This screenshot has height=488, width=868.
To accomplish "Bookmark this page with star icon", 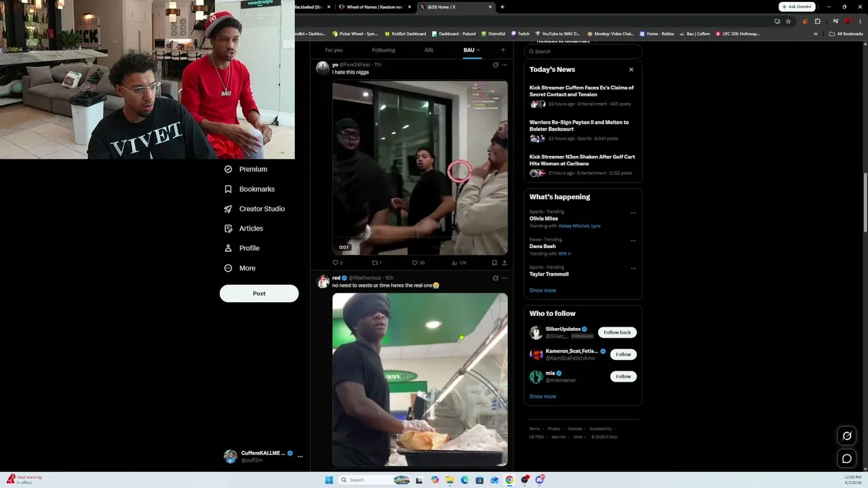I will tap(788, 22).
